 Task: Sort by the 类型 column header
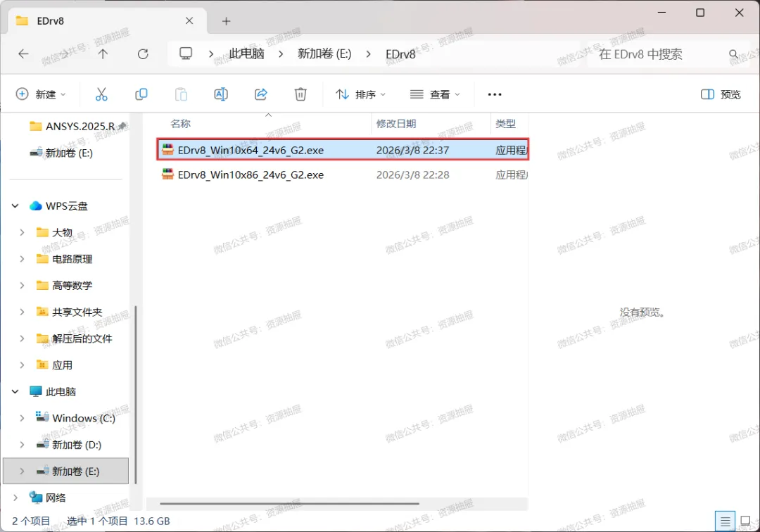click(505, 124)
